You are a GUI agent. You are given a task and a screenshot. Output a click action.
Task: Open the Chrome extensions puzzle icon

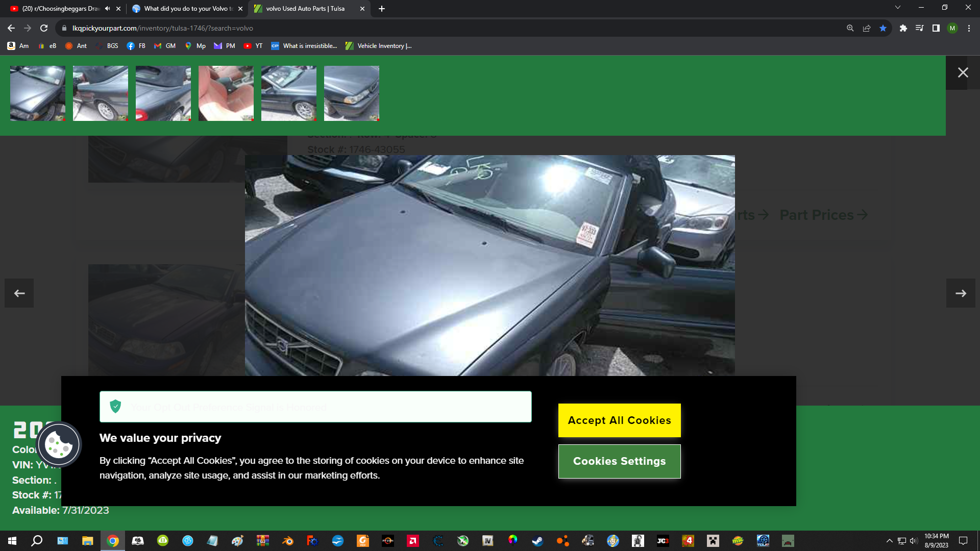(x=903, y=28)
